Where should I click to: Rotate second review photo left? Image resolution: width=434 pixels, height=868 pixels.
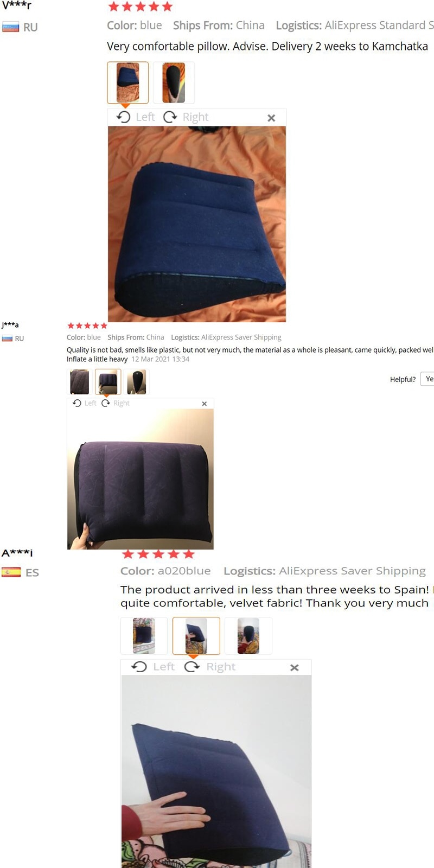(85, 403)
